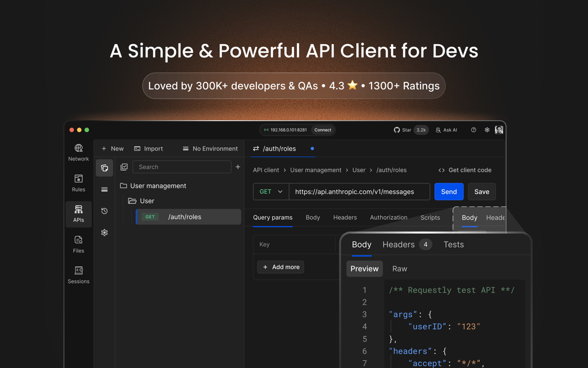Image resolution: width=588 pixels, height=368 pixels.
Task: Open the Files section in sidebar
Action: pyautogui.click(x=78, y=244)
